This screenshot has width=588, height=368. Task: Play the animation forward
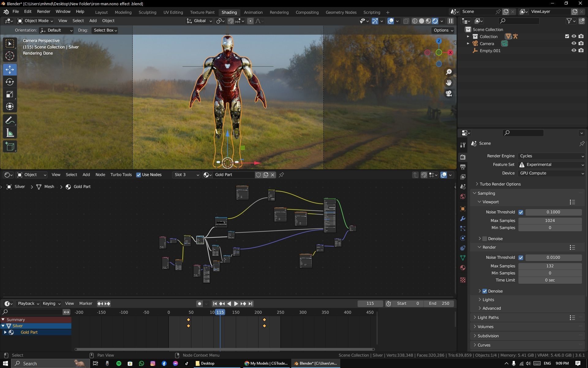point(236,304)
